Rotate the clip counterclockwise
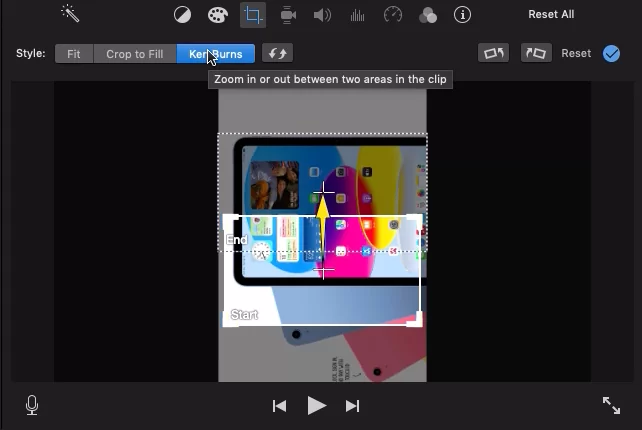This screenshot has width=642, height=430. point(493,53)
